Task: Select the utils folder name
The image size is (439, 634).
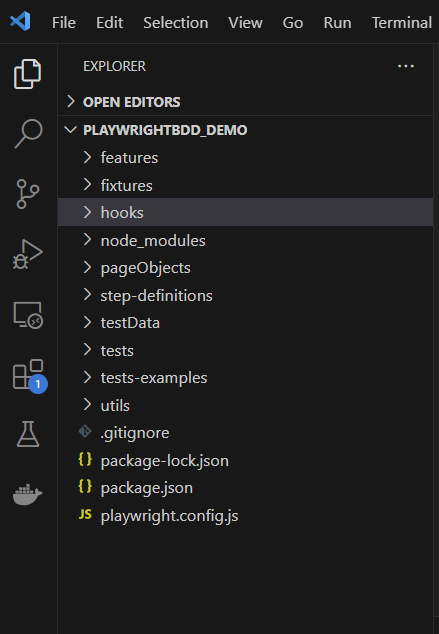Action: click(x=115, y=406)
